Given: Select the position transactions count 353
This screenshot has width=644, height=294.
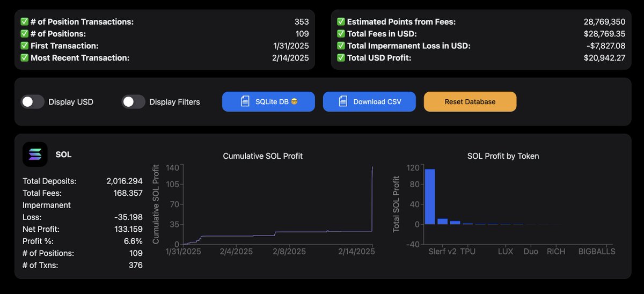Looking at the screenshot, I should pos(302,22).
